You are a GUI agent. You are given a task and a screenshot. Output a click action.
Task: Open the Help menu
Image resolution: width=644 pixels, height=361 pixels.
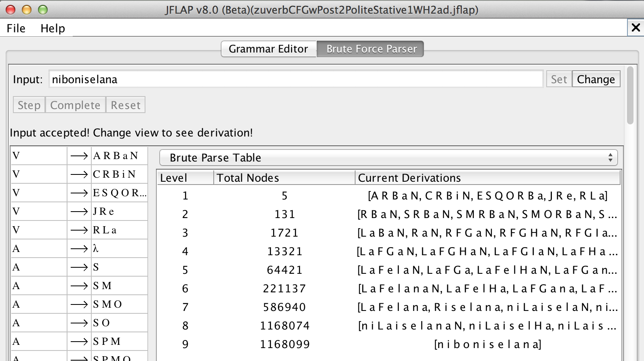pyautogui.click(x=53, y=28)
